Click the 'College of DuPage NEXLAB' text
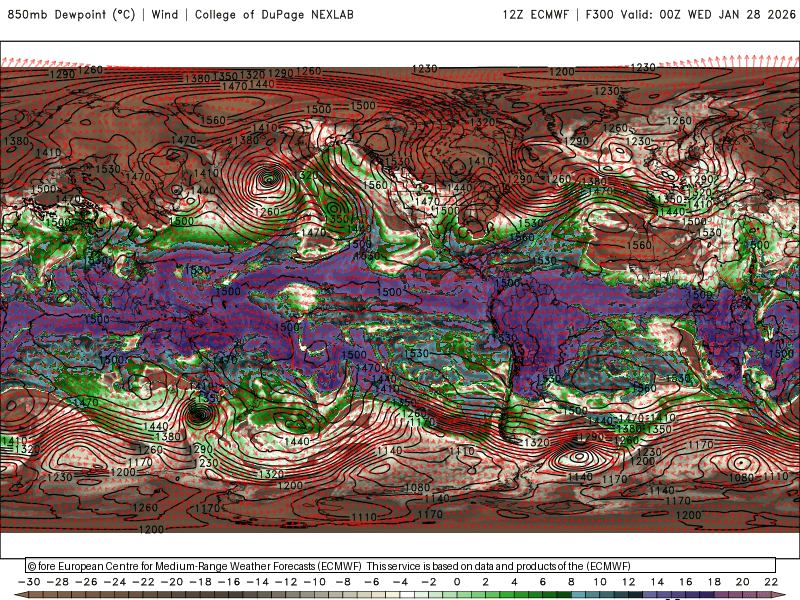 274,14
